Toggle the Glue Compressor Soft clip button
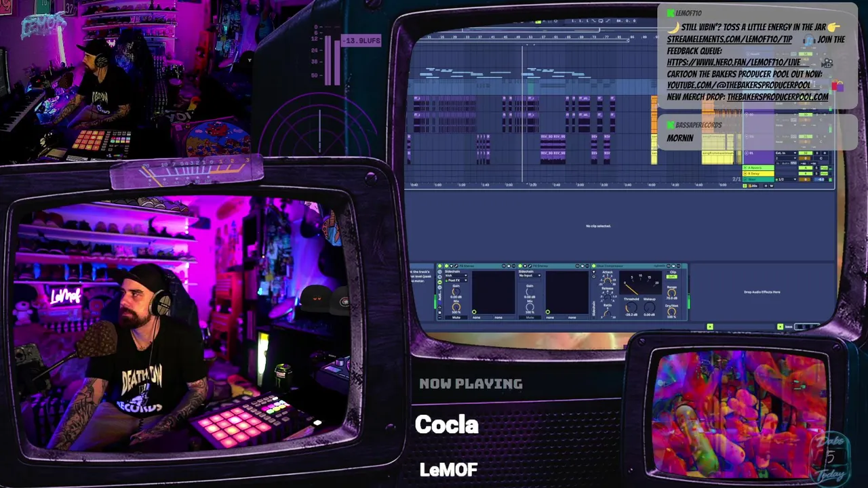This screenshot has width=868, height=488. 671,277
